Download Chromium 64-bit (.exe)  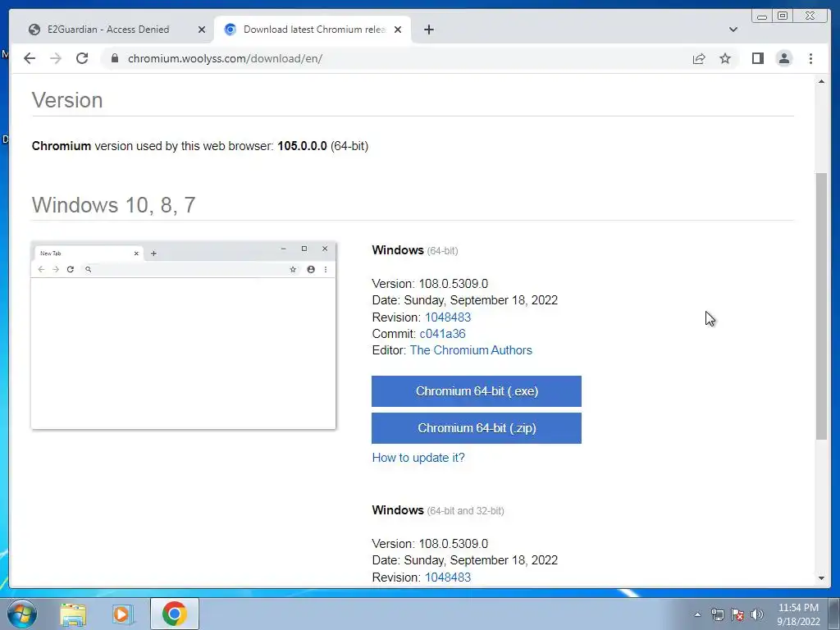tap(477, 391)
